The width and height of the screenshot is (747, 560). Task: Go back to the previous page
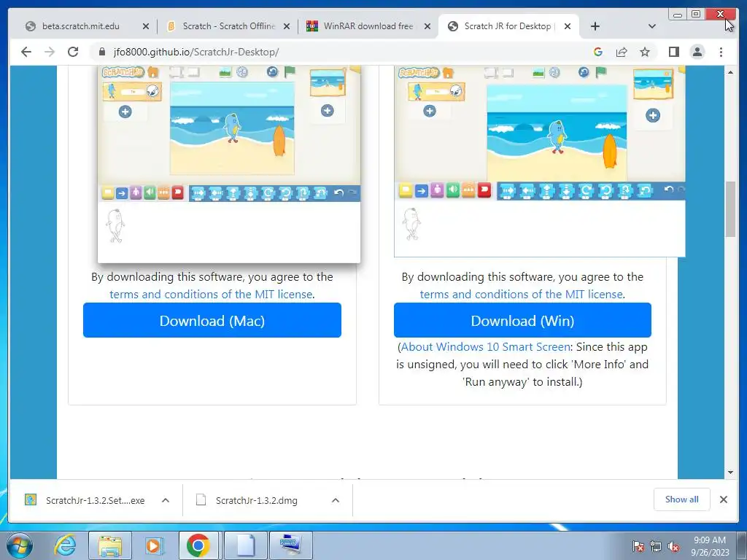point(26,52)
